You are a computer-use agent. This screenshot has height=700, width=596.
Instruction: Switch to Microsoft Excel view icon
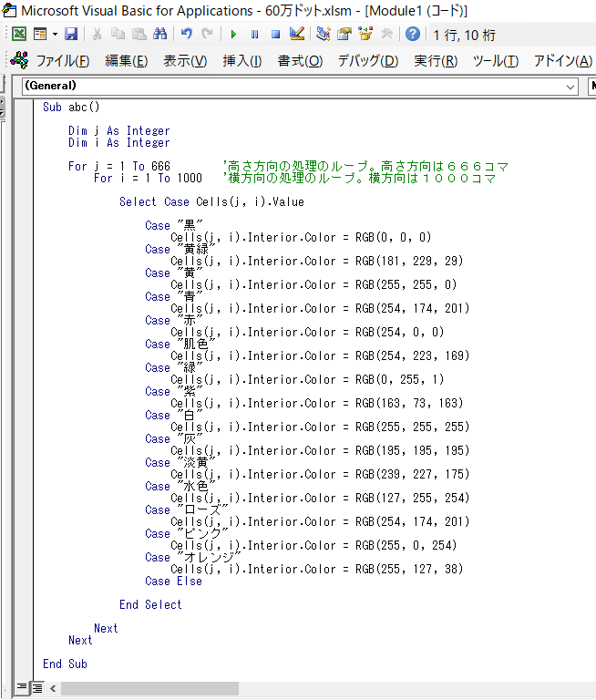19,34
